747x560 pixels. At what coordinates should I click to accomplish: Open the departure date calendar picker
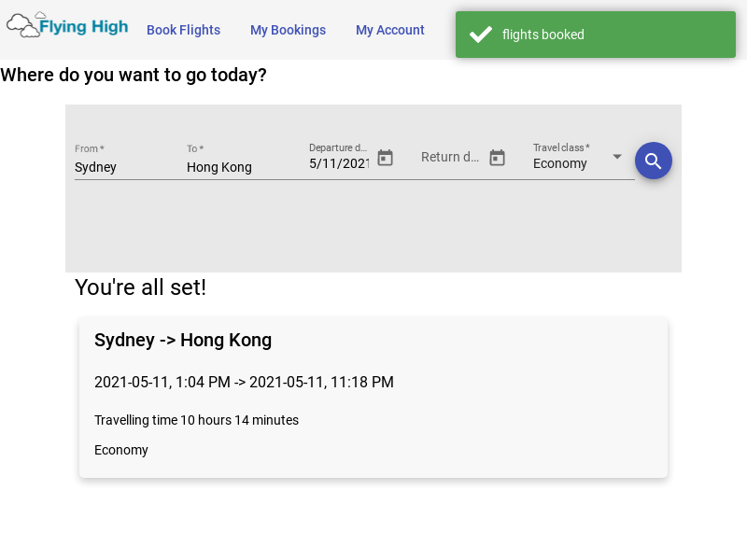[x=385, y=158]
